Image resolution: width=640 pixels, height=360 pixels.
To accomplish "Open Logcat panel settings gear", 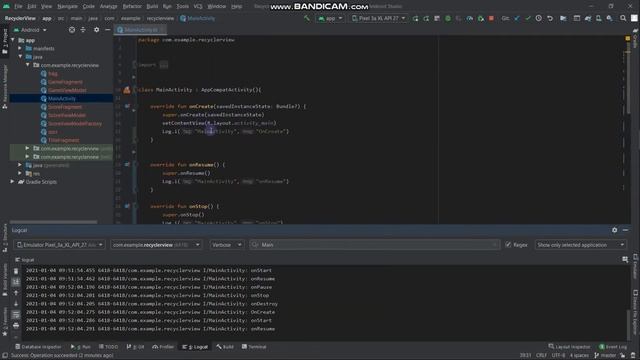I will [614, 230].
